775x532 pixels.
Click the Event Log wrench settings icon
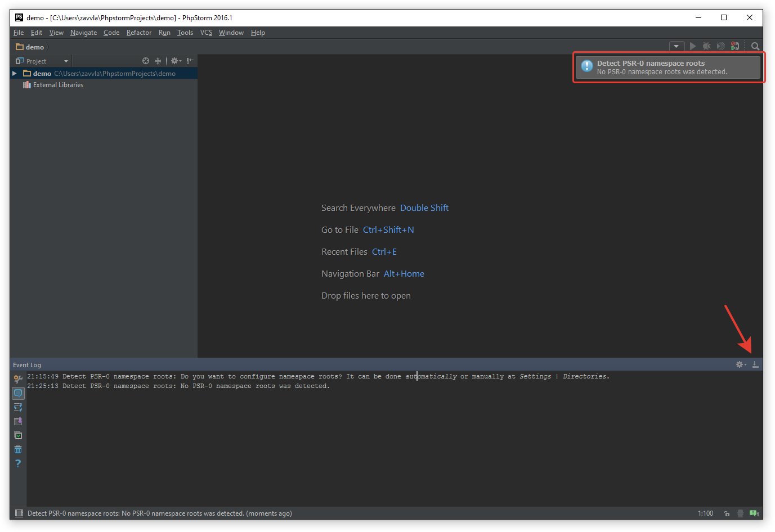(x=18, y=379)
